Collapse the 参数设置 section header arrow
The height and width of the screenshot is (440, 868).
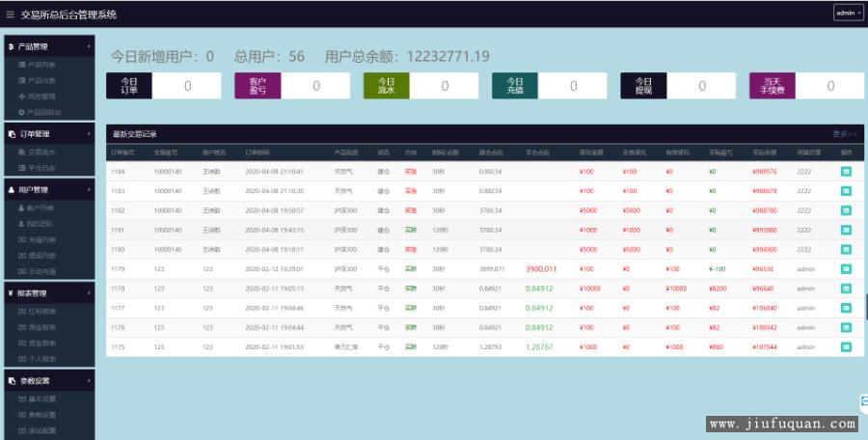89,381
